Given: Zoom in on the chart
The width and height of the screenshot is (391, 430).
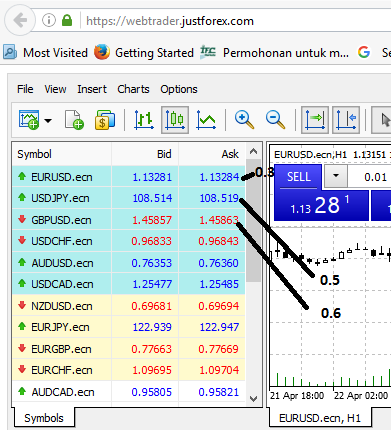Looking at the screenshot, I should [x=244, y=120].
